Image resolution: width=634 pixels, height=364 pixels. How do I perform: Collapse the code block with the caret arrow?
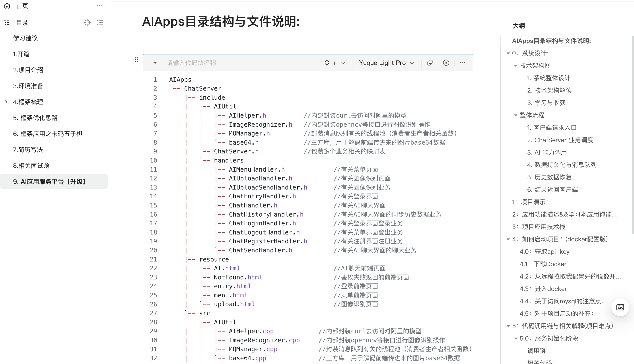click(x=155, y=63)
